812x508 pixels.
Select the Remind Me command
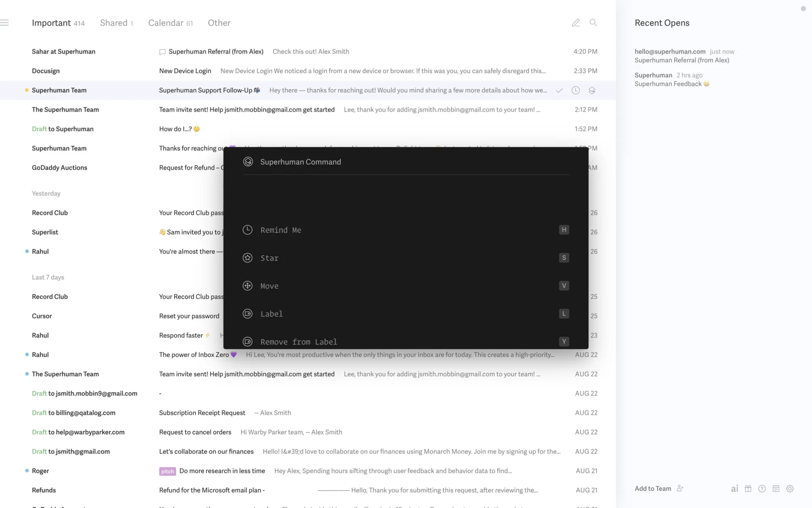click(x=281, y=230)
